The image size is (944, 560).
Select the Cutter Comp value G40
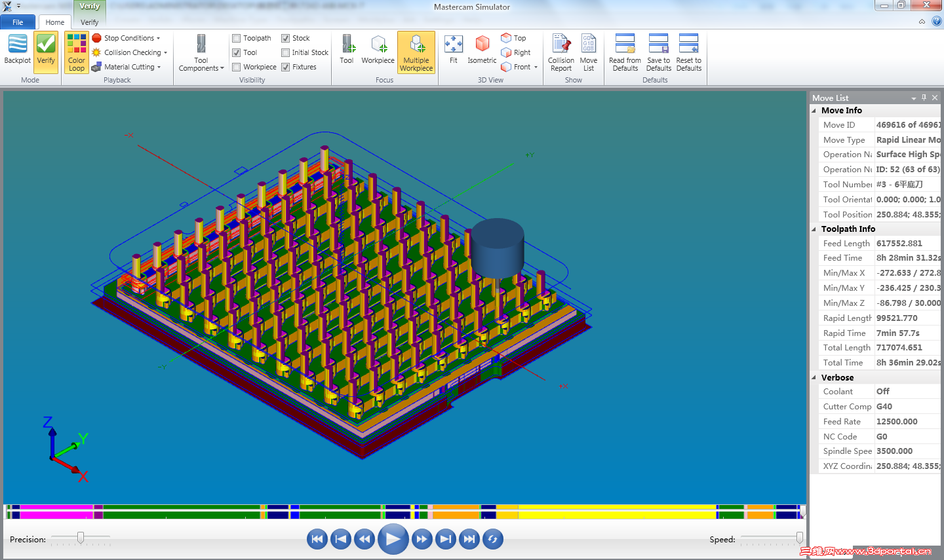coord(908,407)
